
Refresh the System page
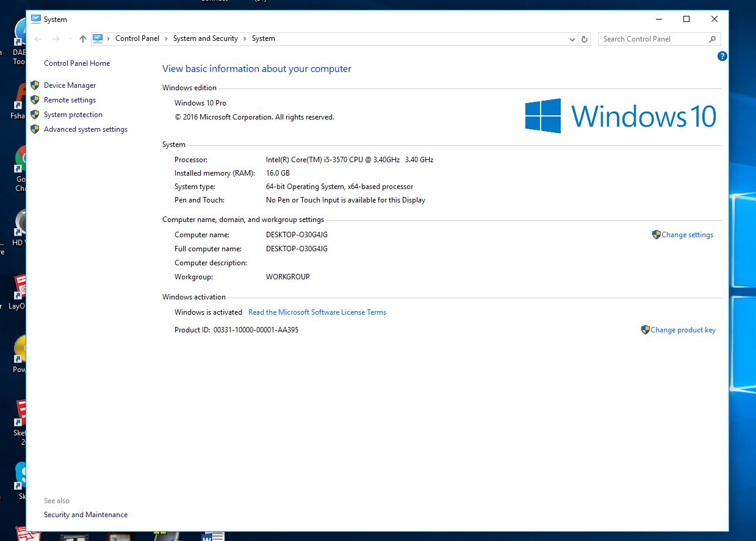[x=585, y=39]
